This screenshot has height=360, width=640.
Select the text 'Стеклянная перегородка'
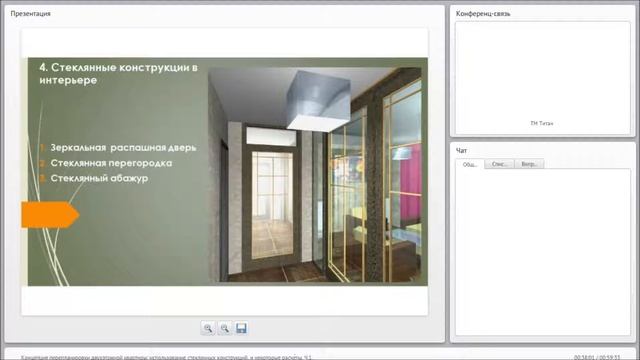click(x=111, y=163)
